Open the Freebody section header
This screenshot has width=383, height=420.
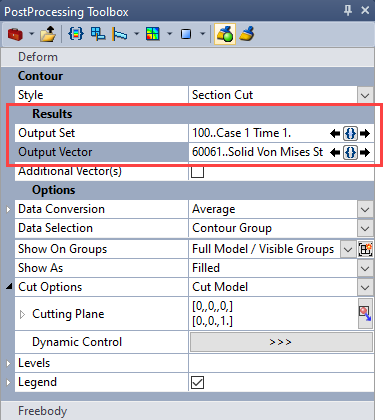188,411
